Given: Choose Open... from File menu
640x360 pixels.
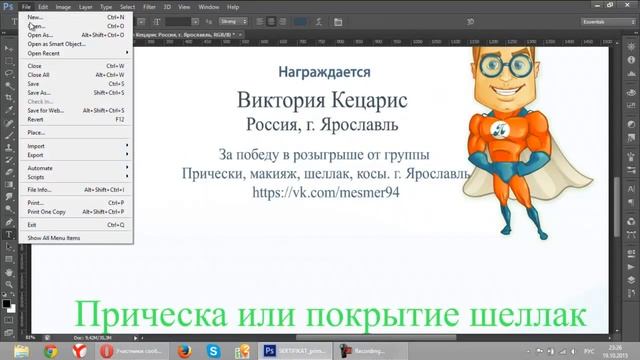Looking at the screenshot, I should point(76,26).
